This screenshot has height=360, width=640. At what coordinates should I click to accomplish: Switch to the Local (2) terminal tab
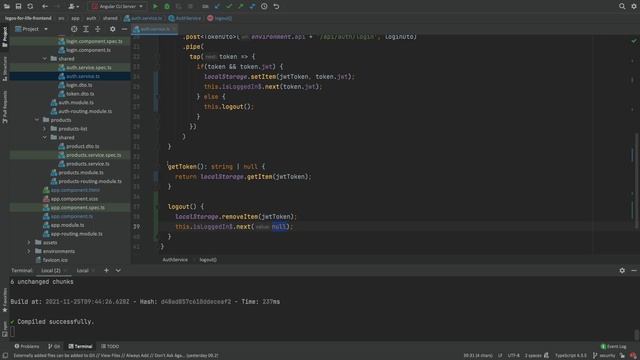(51, 270)
